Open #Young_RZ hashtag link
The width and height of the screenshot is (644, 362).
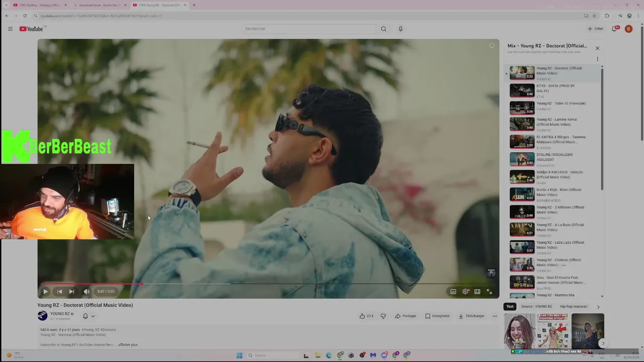91,330
